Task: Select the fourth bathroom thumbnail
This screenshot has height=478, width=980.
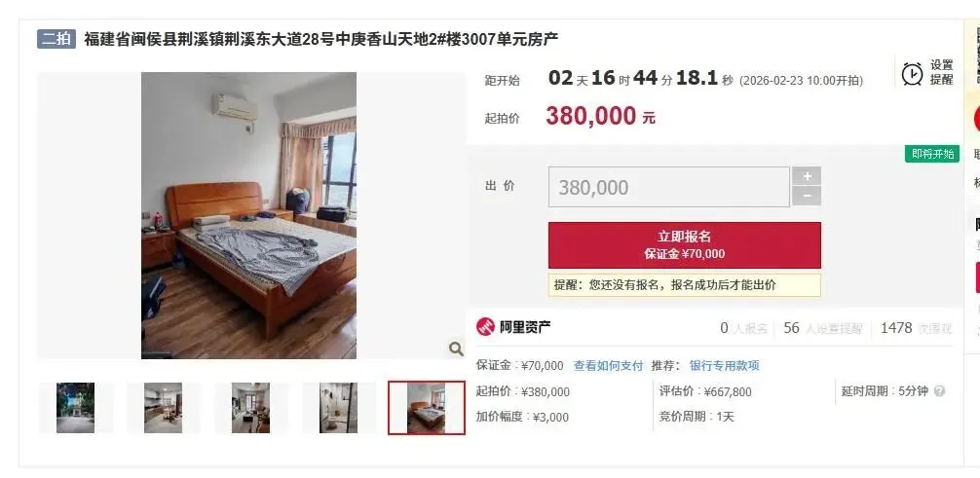Action: click(x=339, y=408)
